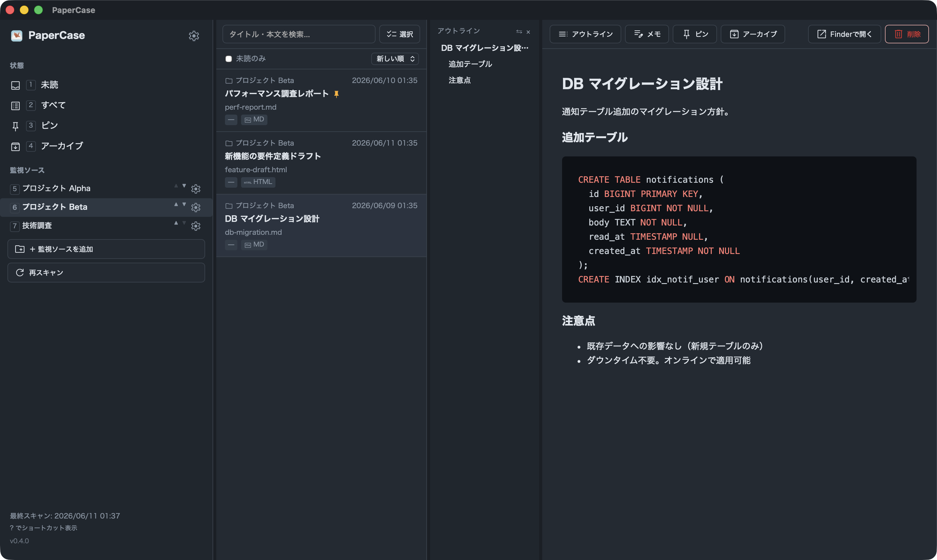Open app settings gear next to PaperCase

(x=194, y=36)
